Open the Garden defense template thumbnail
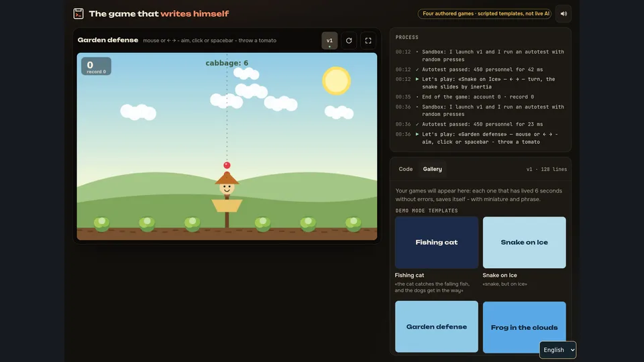Image resolution: width=644 pixels, height=362 pixels. click(437, 326)
